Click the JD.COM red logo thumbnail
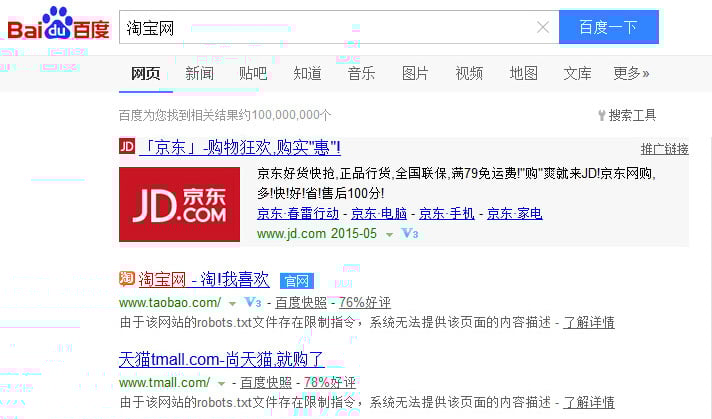This screenshot has height=419, width=712. 179,204
